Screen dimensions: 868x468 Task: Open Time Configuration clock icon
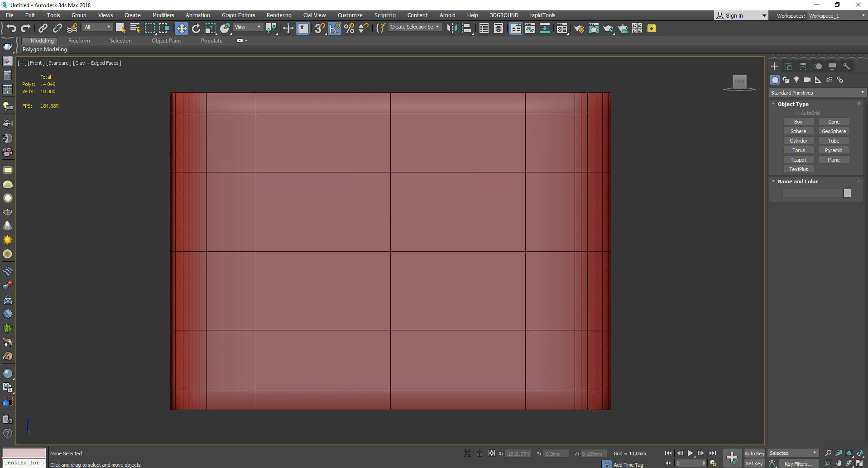click(713, 463)
